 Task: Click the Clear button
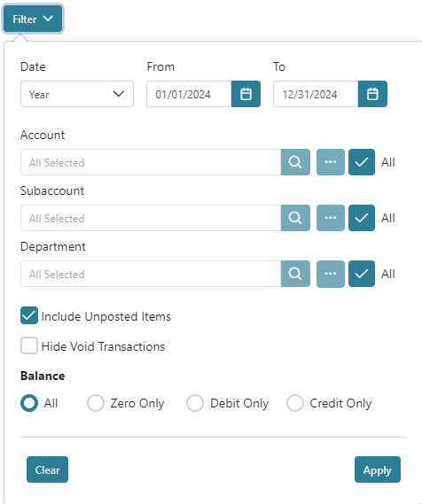(x=47, y=469)
